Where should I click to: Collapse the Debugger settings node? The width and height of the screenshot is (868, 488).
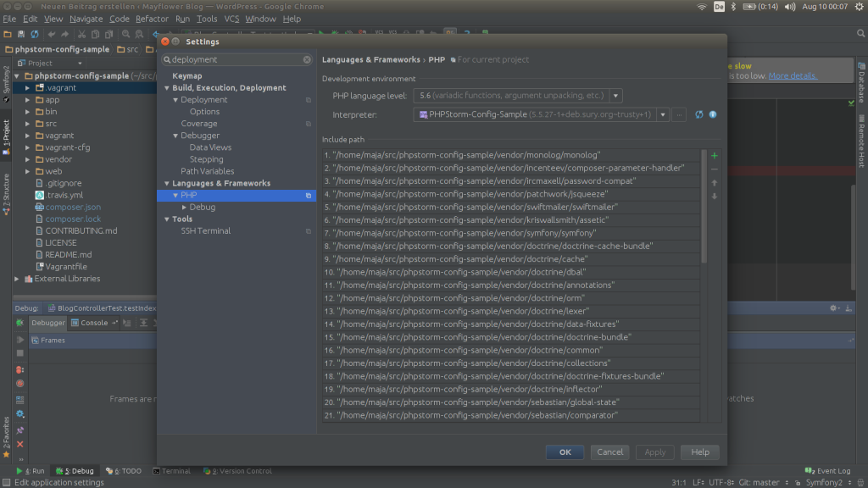[x=175, y=136]
